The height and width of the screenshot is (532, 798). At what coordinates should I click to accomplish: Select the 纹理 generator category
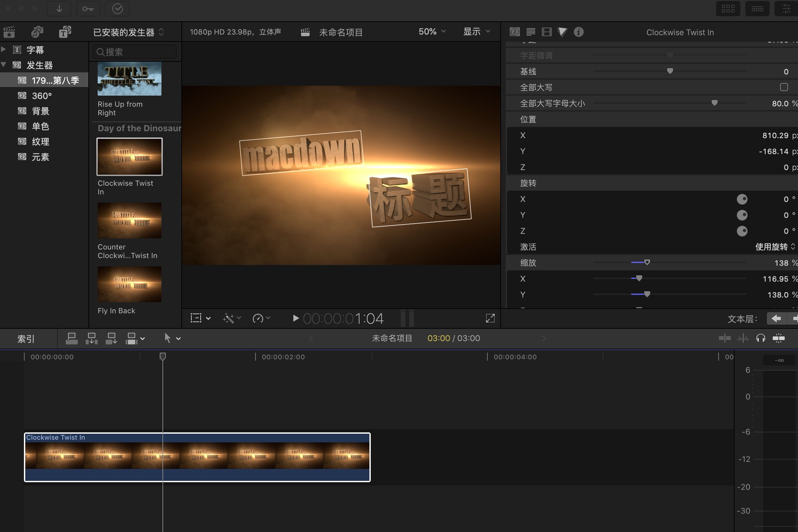click(x=44, y=141)
